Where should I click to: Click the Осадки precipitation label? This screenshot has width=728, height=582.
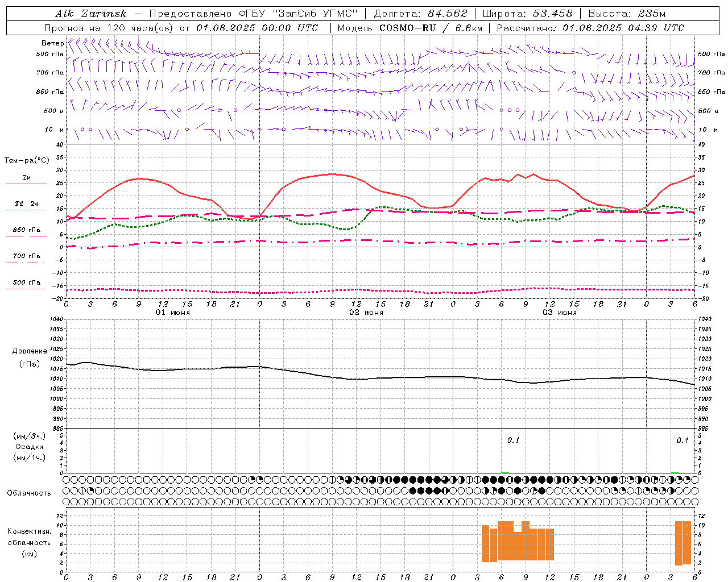(x=30, y=447)
